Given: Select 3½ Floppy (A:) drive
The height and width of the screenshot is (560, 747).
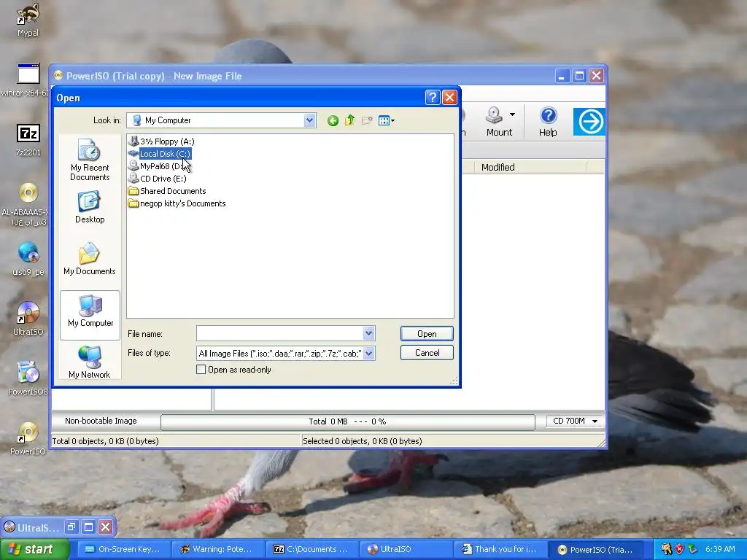Looking at the screenshot, I should click(x=161, y=141).
